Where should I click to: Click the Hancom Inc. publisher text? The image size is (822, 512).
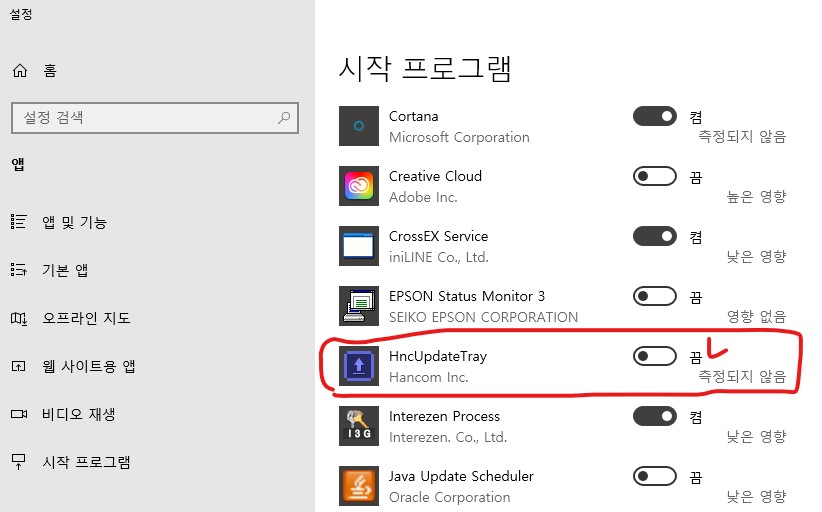428,377
